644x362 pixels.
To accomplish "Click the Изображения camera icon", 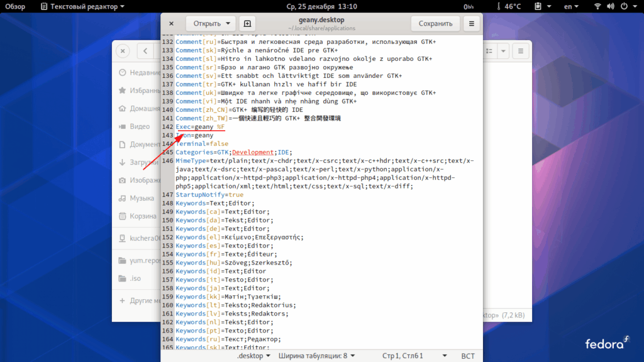I will coord(123,180).
